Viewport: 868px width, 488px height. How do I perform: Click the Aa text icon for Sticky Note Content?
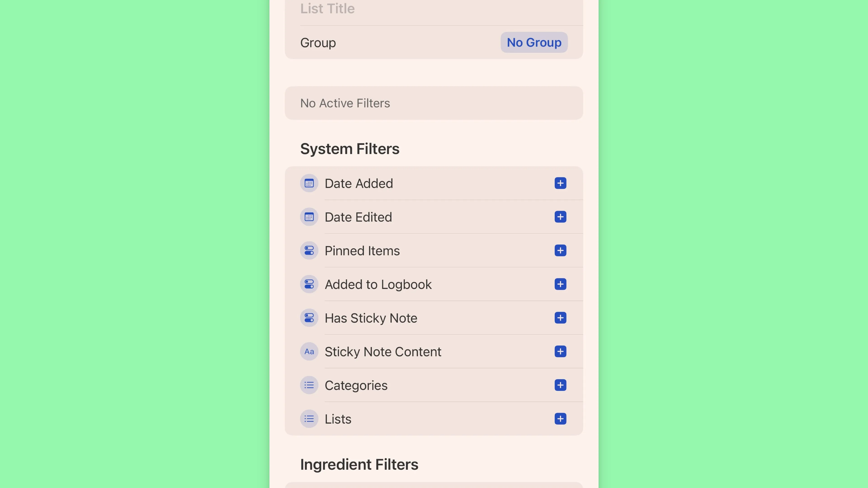coord(309,352)
